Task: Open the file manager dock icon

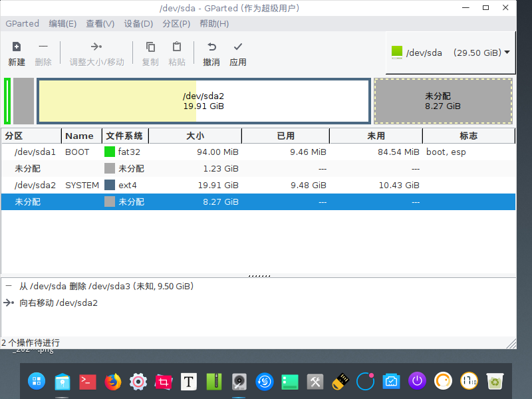Action: 63,382
